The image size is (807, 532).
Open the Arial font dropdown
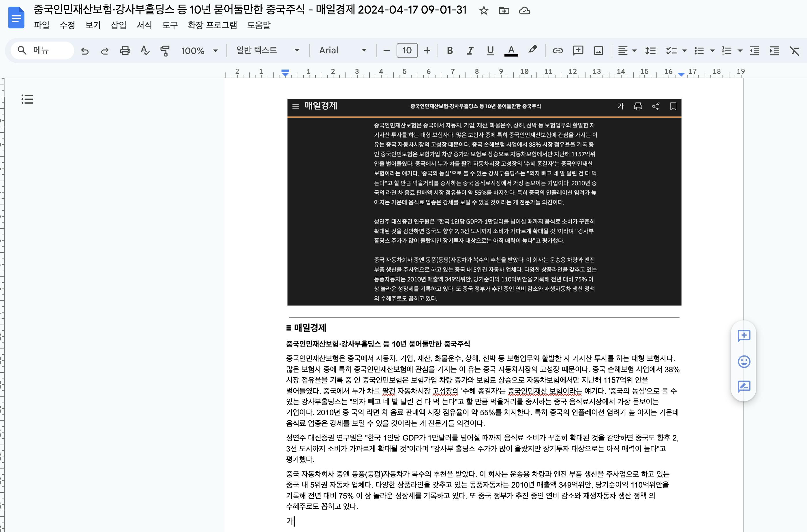click(x=343, y=50)
